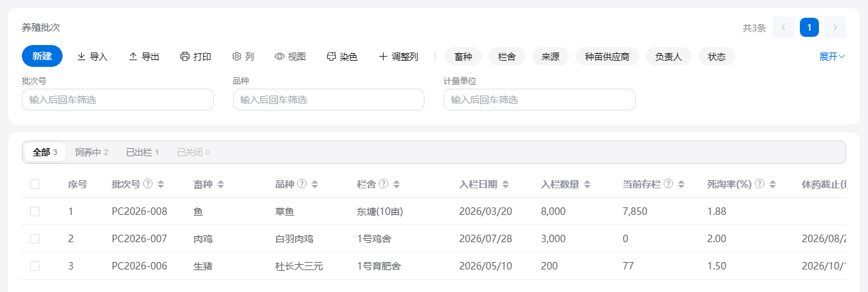Check the row PC2026-008 checkbox

point(35,211)
